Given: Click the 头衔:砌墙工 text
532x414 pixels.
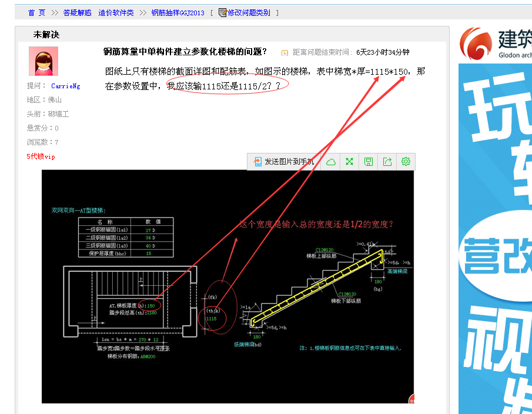Looking at the screenshot, I should pos(48,114).
